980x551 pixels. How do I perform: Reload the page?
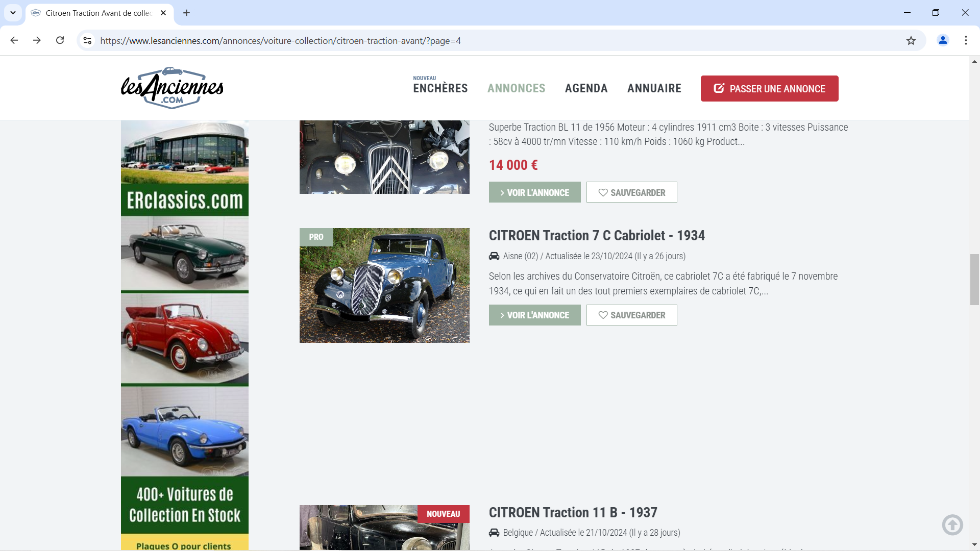(x=60, y=40)
